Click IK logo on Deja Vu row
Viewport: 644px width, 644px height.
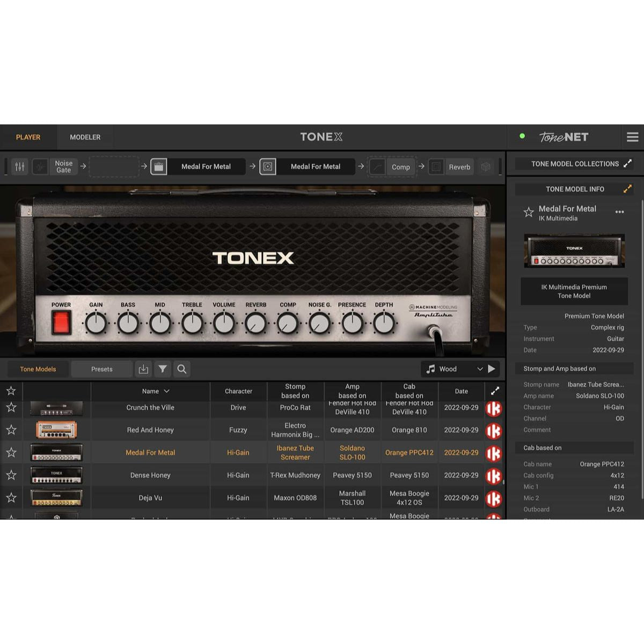tap(494, 499)
